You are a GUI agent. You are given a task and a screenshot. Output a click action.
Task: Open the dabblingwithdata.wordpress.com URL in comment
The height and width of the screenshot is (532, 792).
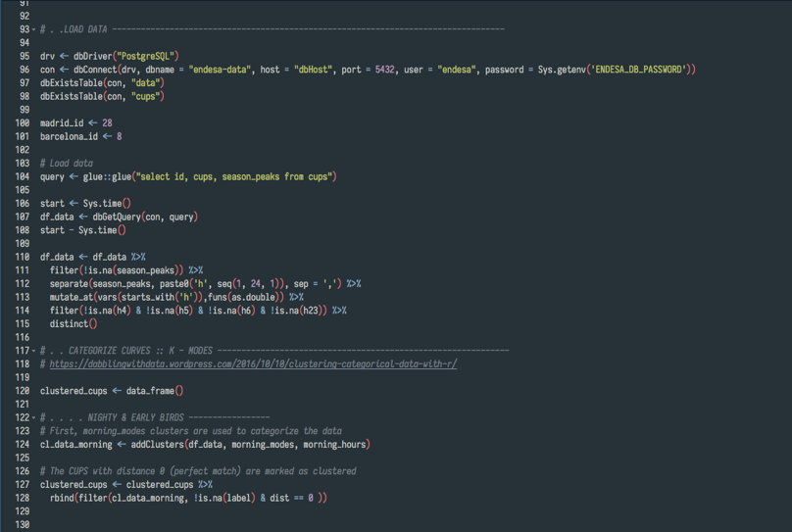[253, 363]
